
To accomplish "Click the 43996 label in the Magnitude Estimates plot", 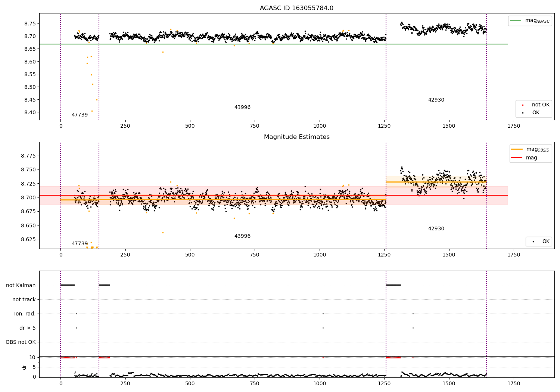I will tap(242, 236).
